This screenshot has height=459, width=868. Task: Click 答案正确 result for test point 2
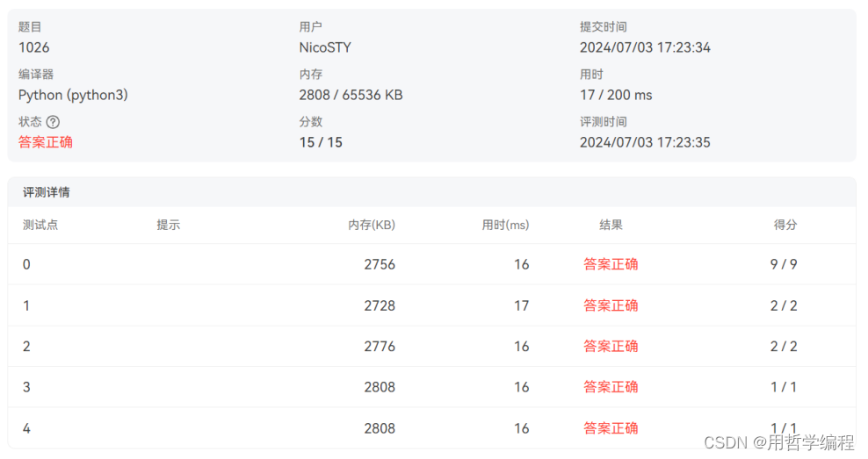click(x=611, y=346)
